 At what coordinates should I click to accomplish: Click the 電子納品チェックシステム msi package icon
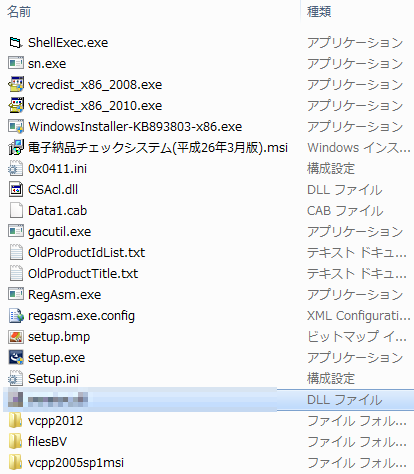click(x=16, y=148)
